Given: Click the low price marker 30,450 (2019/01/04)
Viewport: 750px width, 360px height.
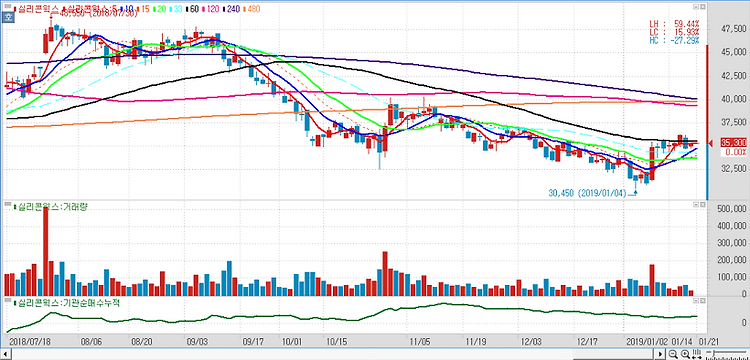Looking at the screenshot, I should tap(588, 193).
